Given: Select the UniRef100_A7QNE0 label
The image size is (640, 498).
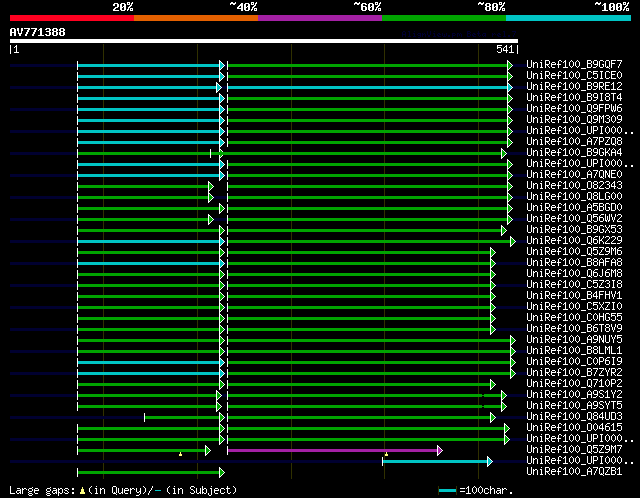Looking at the screenshot, I should (574, 175).
